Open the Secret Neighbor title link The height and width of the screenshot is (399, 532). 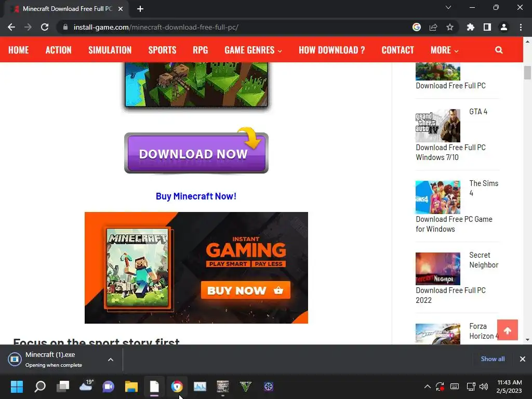point(484,260)
